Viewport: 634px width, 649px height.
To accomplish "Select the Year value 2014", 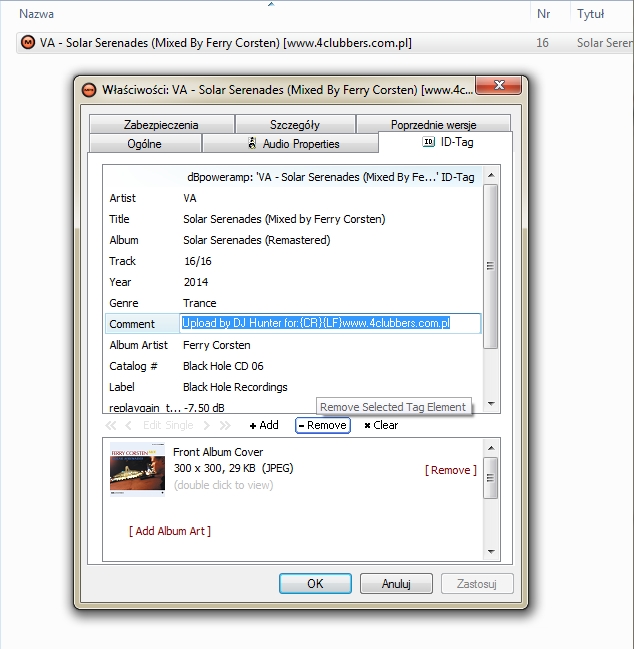I will (196, 282).
